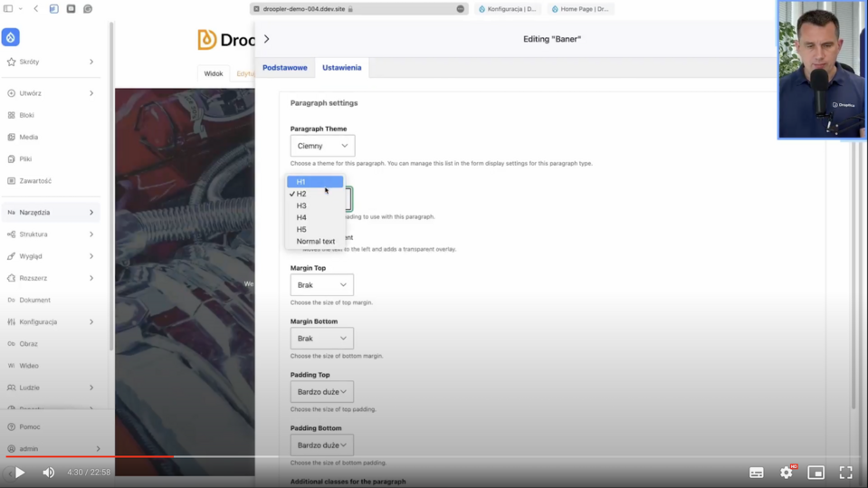
Task: Switch to miniplayer mode icon
Action: [816, 473]
